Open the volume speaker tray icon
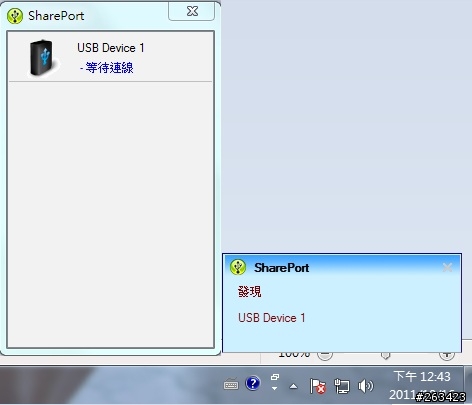This screenshot has height=405, width=472. (x=365, y=386)
